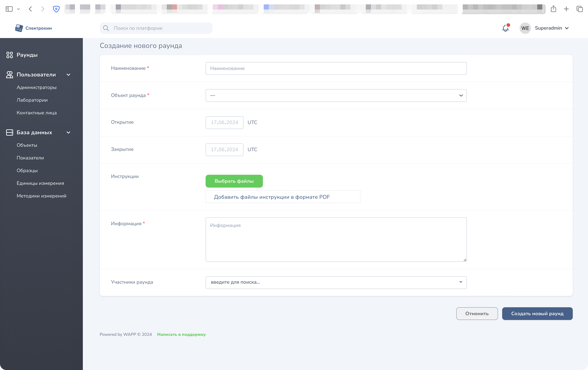Collapse the Пользователи sidebar section
This screenshot has width=588, height=370.
pos(68,75)
